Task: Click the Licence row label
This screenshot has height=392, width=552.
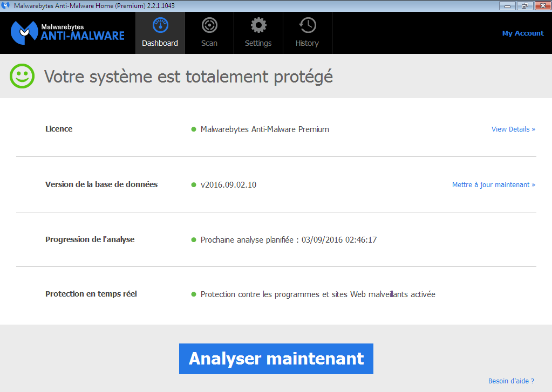Action: pyautogui.click(x=59, y=129)
